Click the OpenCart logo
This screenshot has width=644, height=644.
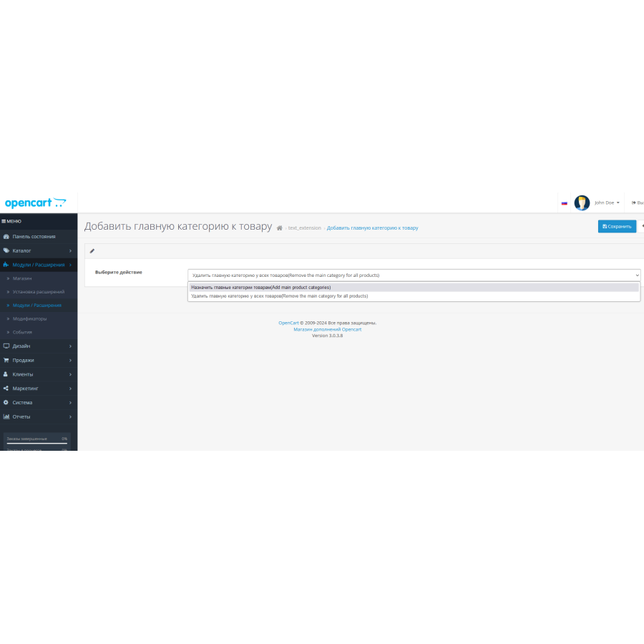[35, 203]
